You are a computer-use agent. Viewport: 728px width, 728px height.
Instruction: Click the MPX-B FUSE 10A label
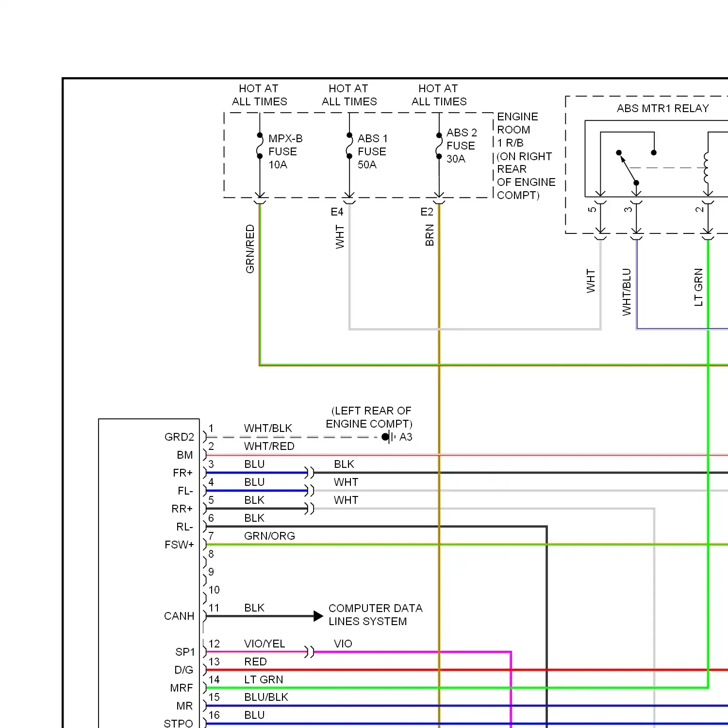pos(285,151)
